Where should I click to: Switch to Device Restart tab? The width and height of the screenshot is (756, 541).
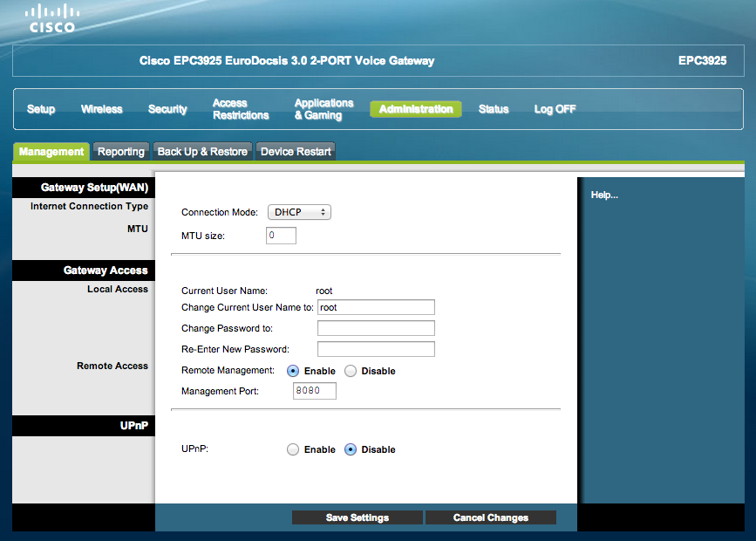[296, 152]
